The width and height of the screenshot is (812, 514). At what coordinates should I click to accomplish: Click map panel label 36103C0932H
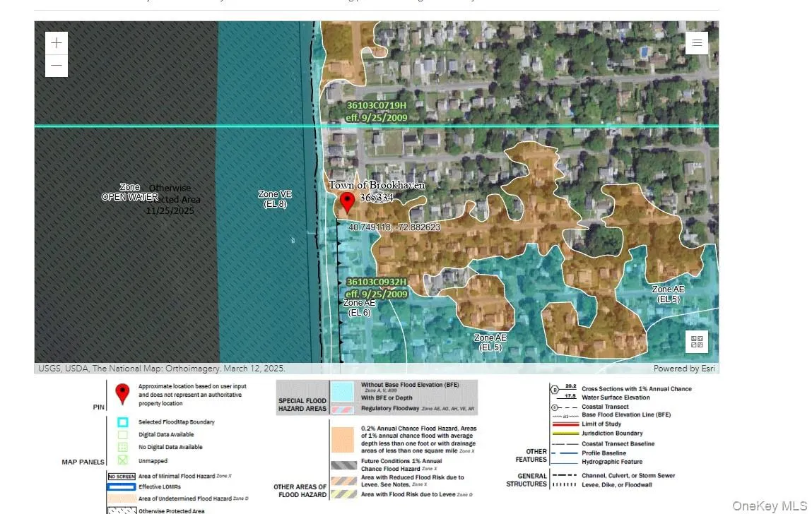click(377, 282)
